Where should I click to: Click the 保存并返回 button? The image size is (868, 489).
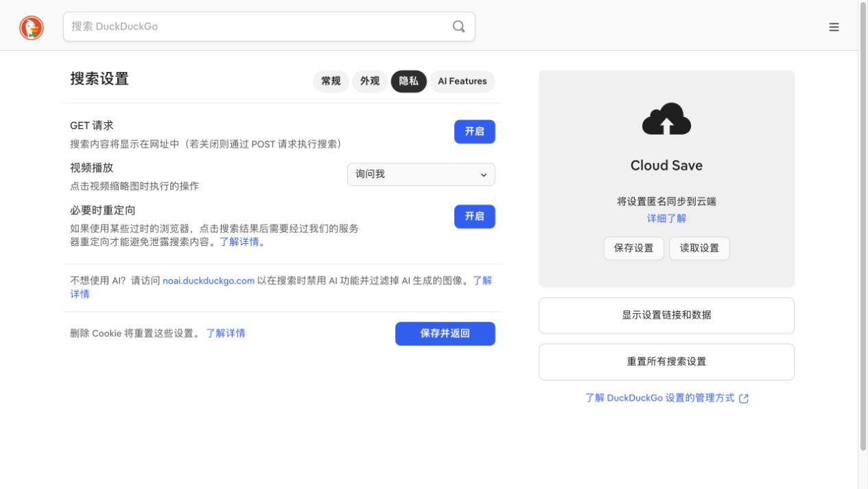point(445,334)
